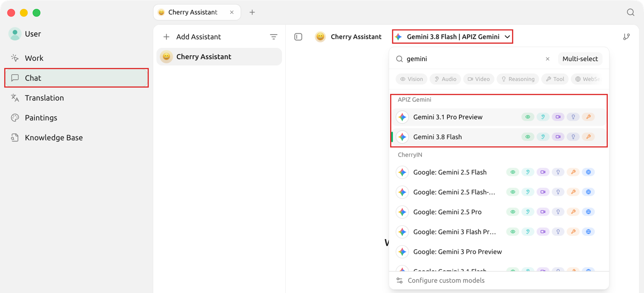Click video badge on Gemini 3 Flash Pr… row
The width and height of the screenshot is (644, 293).
tap(543, 232)
